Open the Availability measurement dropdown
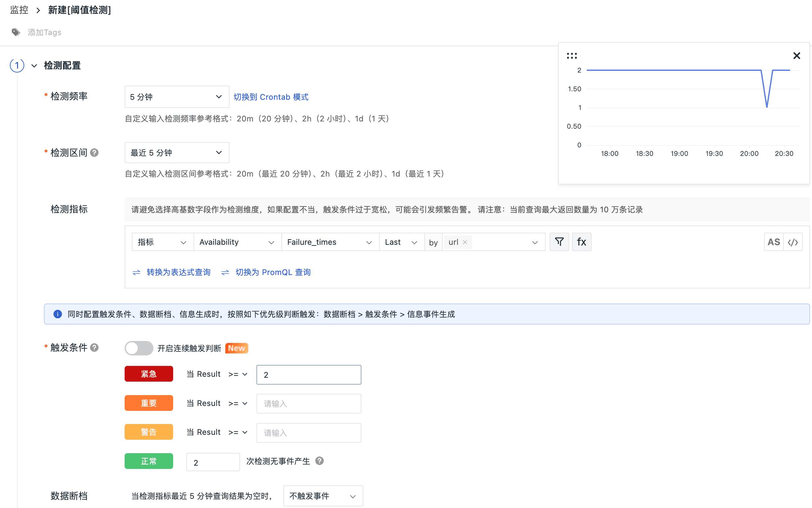Image resolution: width=812 pixels, height=508 pixels. click(237, 242)
